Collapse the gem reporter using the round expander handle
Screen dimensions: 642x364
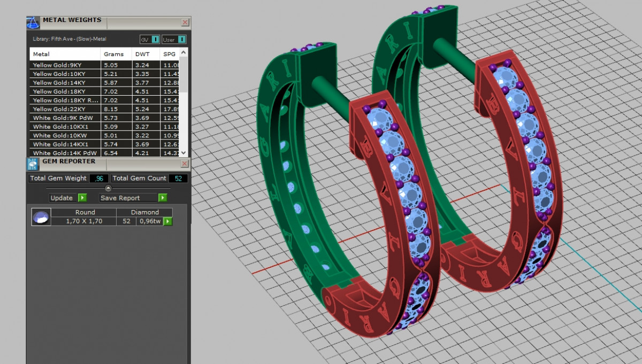pyautogui.click(x=108, y=188)
